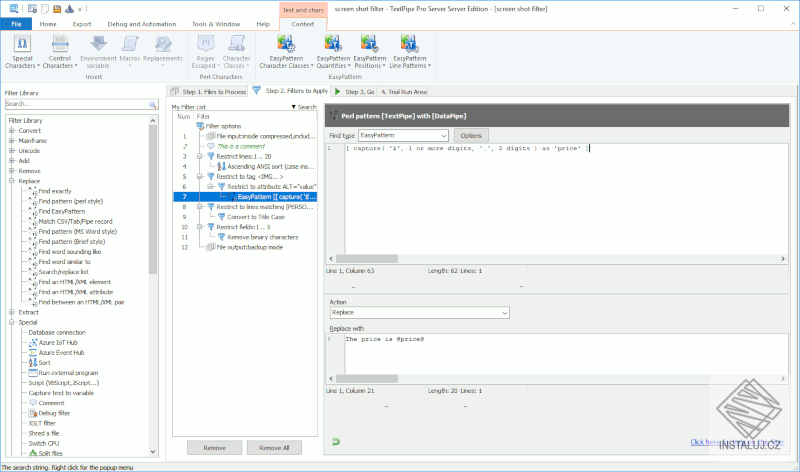Expand the Add library node
The width and height of the screenshot is (800, 472).
point(12,161)
